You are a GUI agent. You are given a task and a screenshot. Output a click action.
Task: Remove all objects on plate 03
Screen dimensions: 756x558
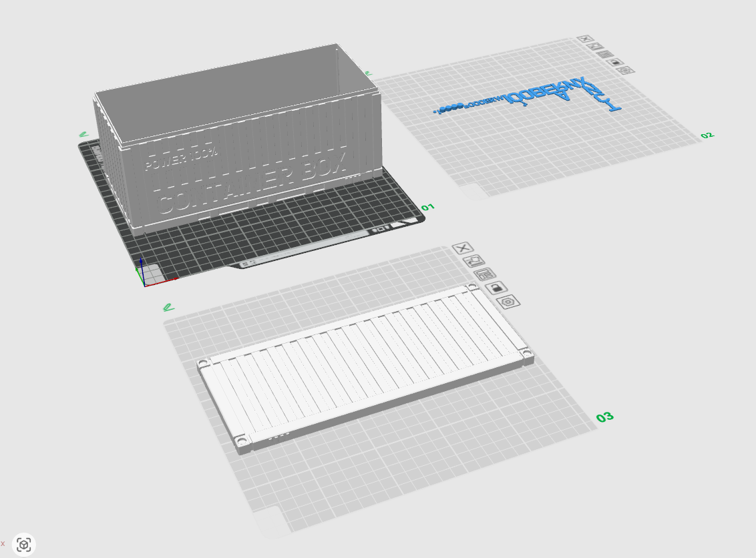(x=463, y=248)
